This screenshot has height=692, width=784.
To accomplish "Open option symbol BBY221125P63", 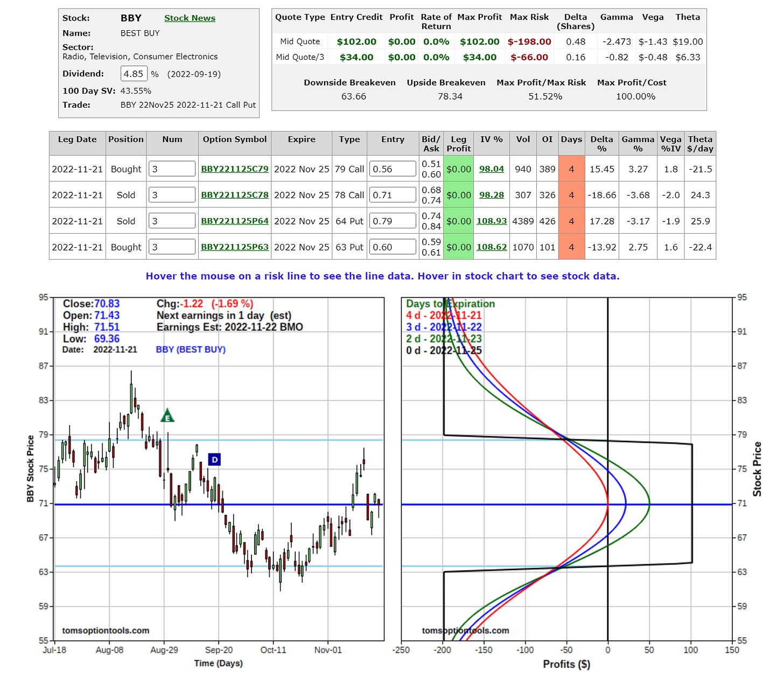I will [x=235, y=247].
